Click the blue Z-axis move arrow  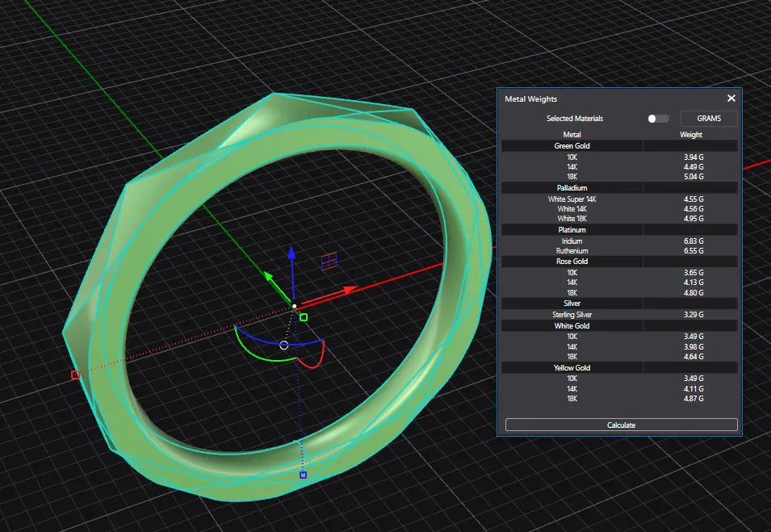tap(292, 255)
